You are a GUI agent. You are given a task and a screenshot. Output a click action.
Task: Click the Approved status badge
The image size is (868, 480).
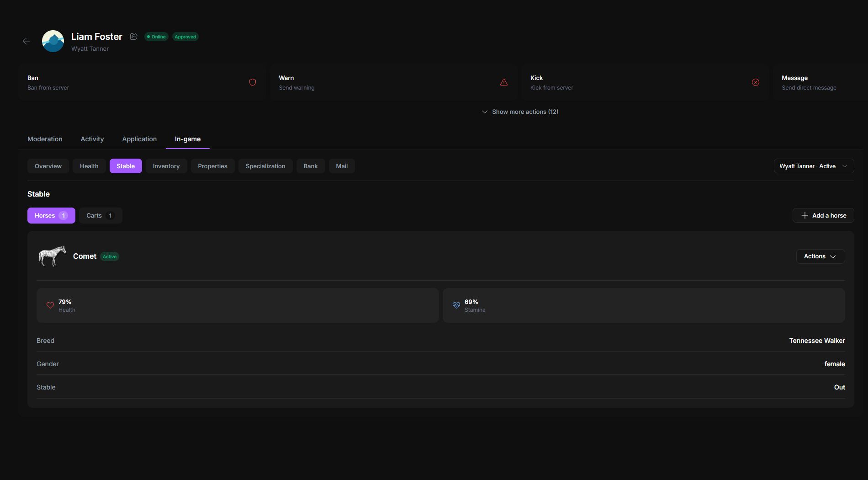tap(185, 37)
